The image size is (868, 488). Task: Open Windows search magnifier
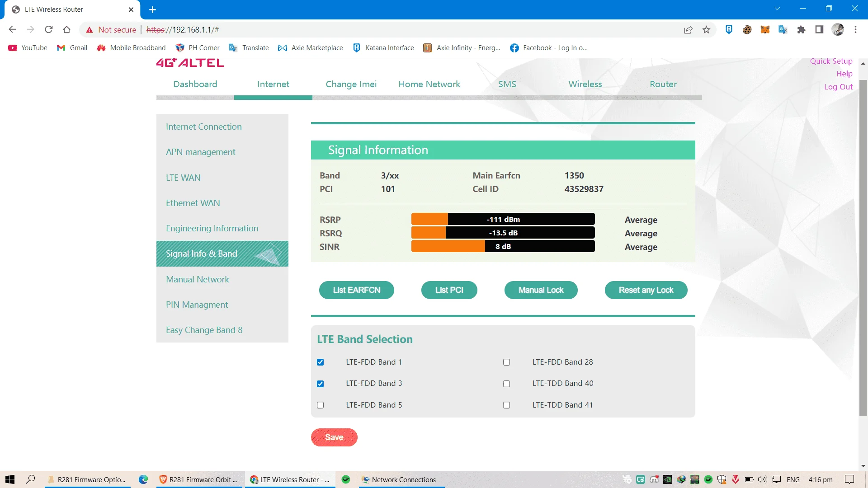(x=30, y=479)
